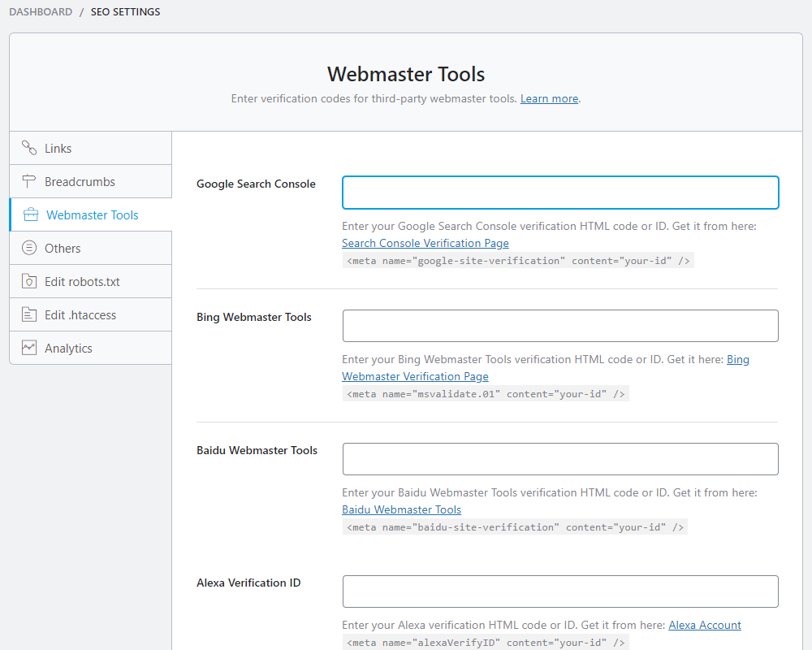Focus the Bing Webmaster Tools input field

pos(560,326)
